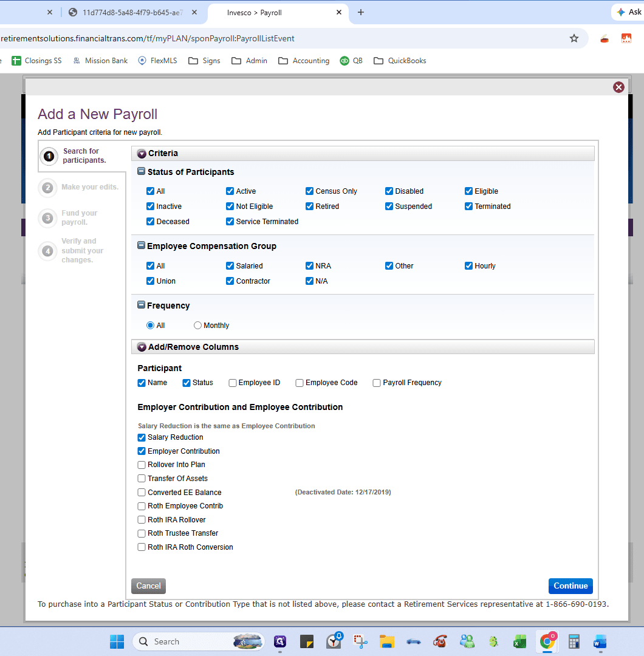Uncheck Salary Reduction contribution
644x656 pixels.
142,437
